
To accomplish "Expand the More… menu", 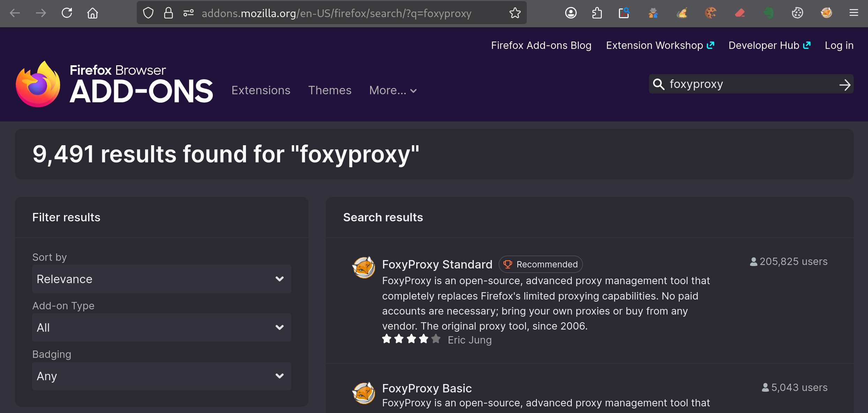I will 393,90.
